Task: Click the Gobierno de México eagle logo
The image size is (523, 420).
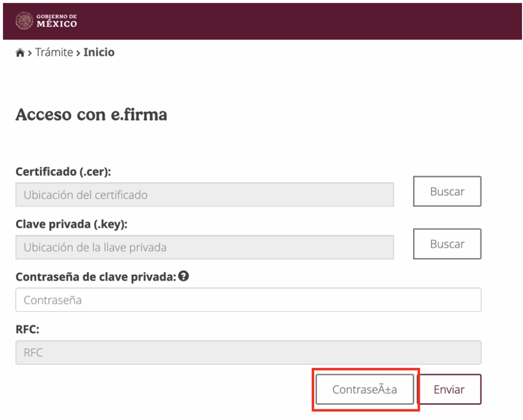Action: 24,20
